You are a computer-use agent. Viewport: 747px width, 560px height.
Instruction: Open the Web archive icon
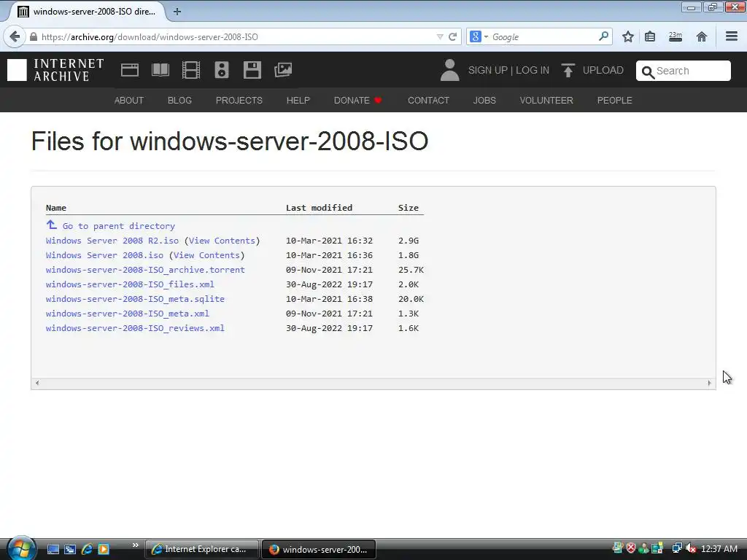(130, 70)
